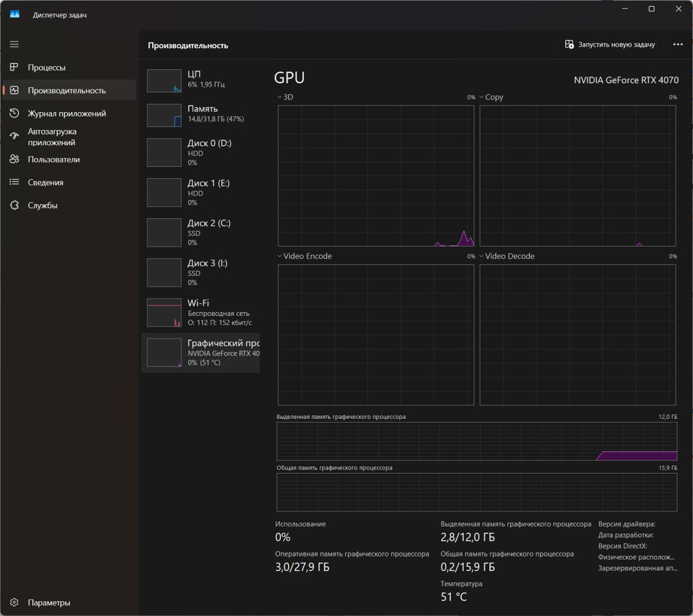Open Параметры gear icon at bottom

[14, 602]
